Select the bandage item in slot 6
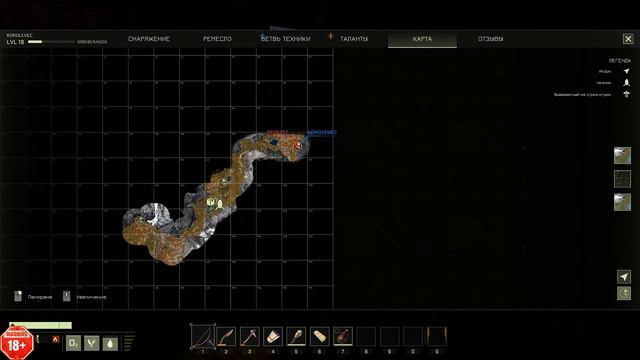Screen dimensions: 640x360 point(320,337)
